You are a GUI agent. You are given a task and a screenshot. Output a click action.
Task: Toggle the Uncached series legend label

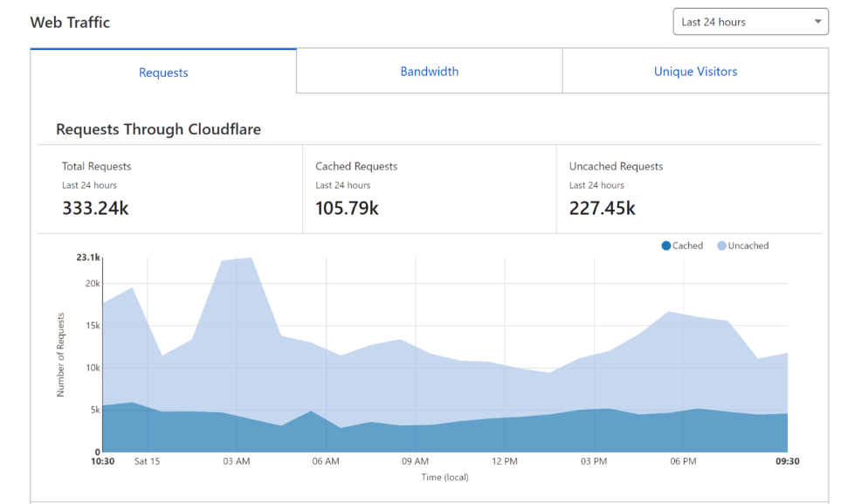(x=748, y=246)
